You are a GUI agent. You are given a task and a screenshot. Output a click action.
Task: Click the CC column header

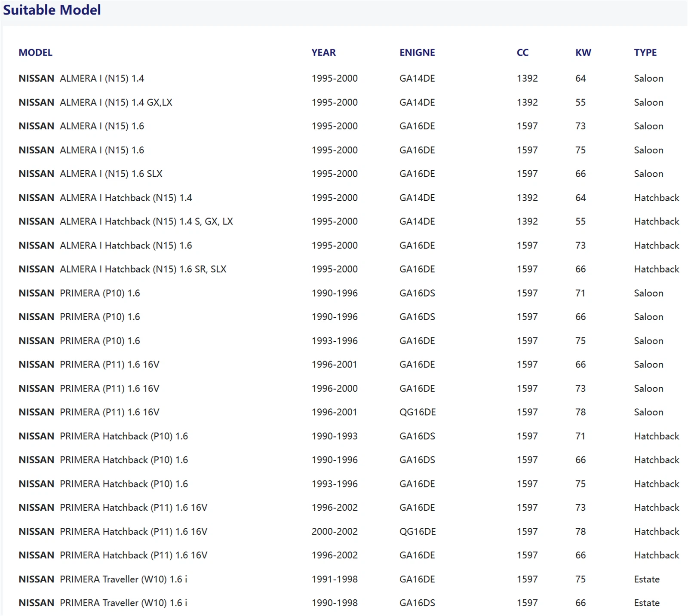[522, 52]
